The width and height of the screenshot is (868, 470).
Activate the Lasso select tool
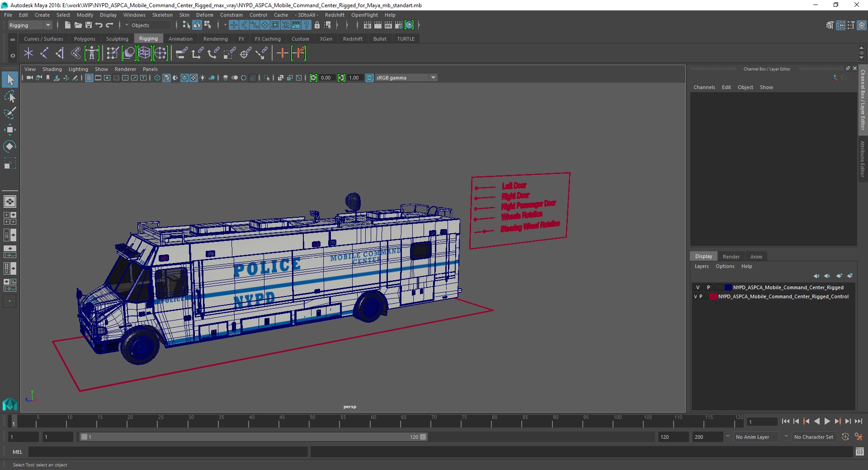click(x=10, y=97)
